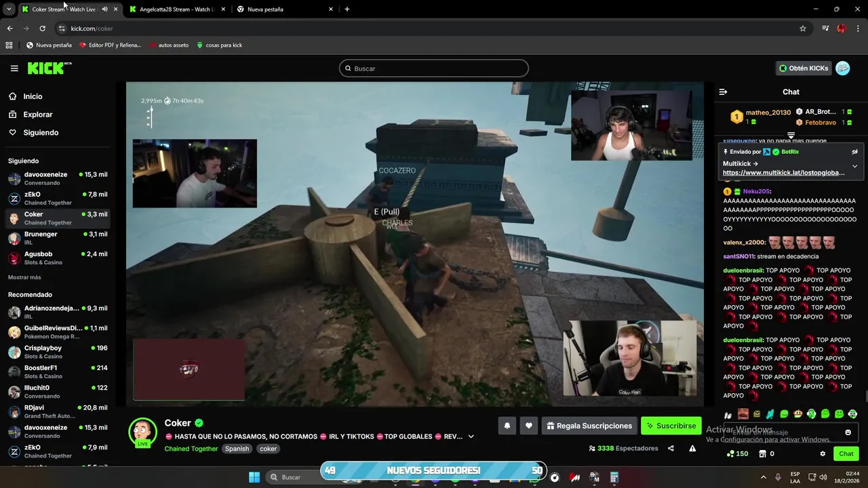Follow Coker with the heart button
Screen dimensions: 868x488
click(x=529, y=426)
